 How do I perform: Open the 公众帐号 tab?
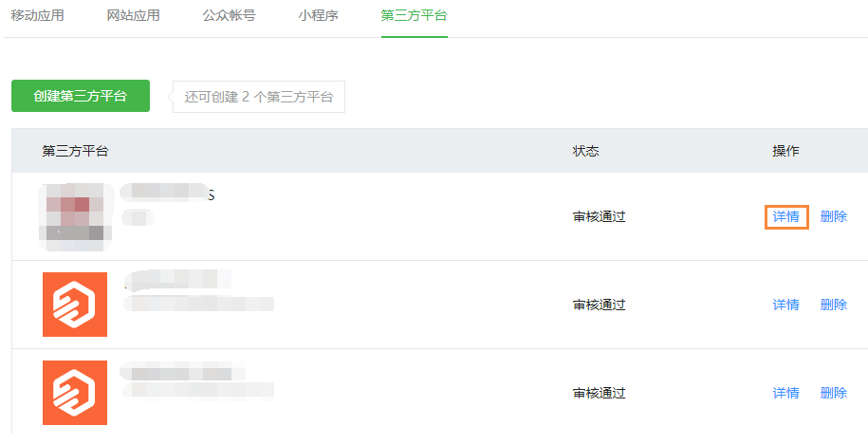coord(229,15)
